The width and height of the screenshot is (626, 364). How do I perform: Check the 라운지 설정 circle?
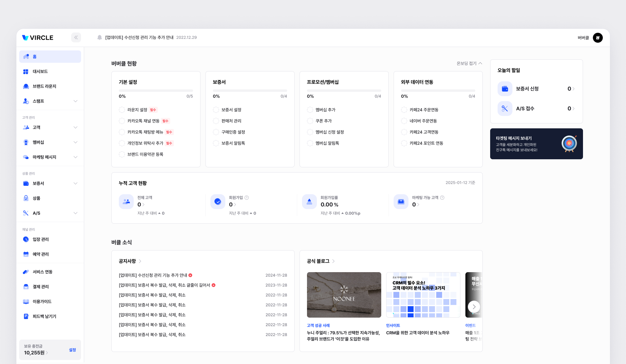tap(122, 110)
